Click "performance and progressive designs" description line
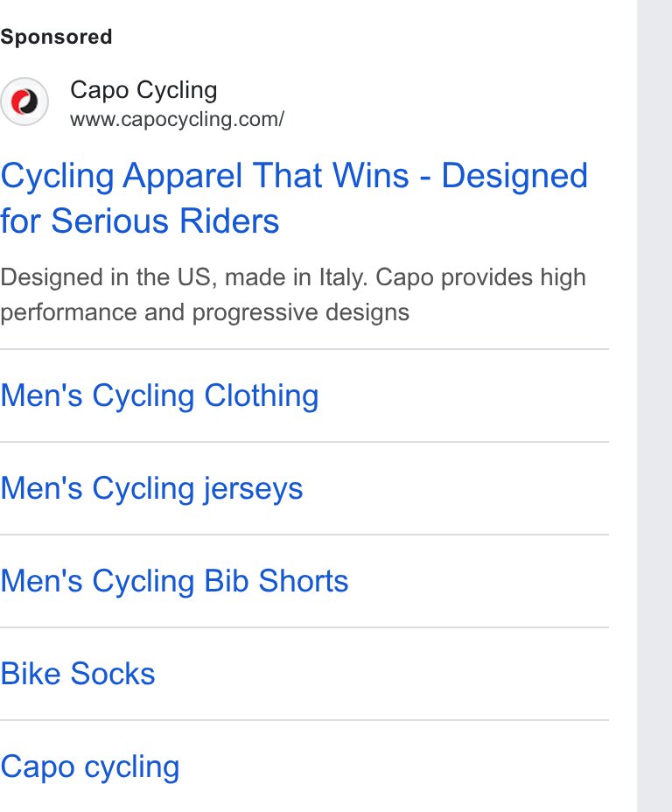The height and width of the screenshot is (812, 672). click(x=205, y=312)
